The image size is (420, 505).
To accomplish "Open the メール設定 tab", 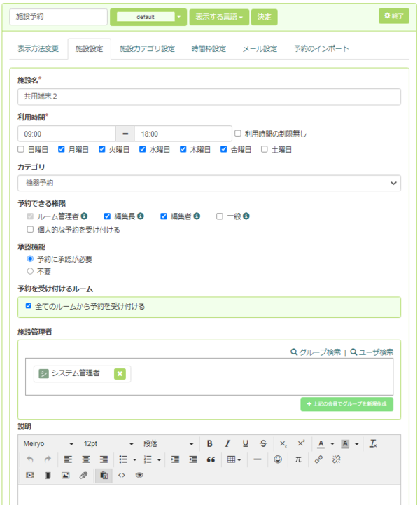I will click(x=260, y=48).
